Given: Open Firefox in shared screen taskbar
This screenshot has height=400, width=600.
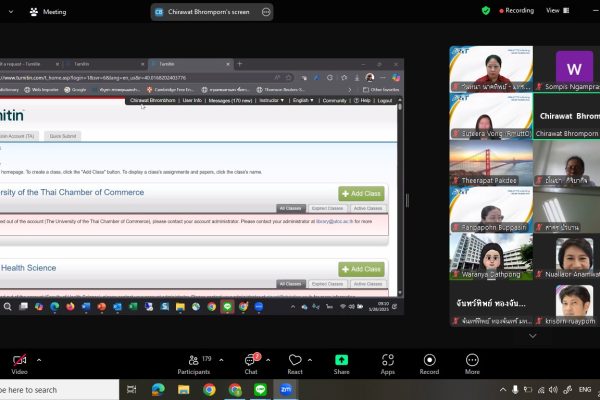Looking at the screenshot, I should tap(70, 307).
